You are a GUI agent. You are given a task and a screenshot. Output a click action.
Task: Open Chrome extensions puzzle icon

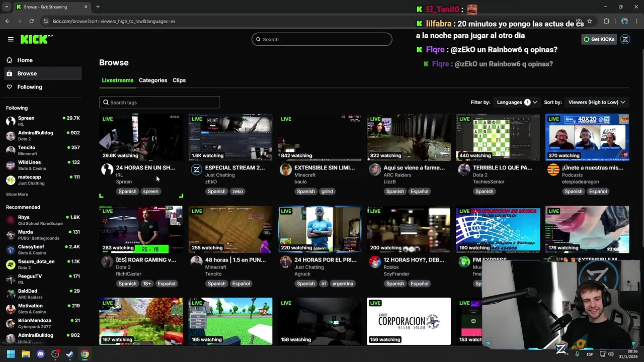pos(606,21)
